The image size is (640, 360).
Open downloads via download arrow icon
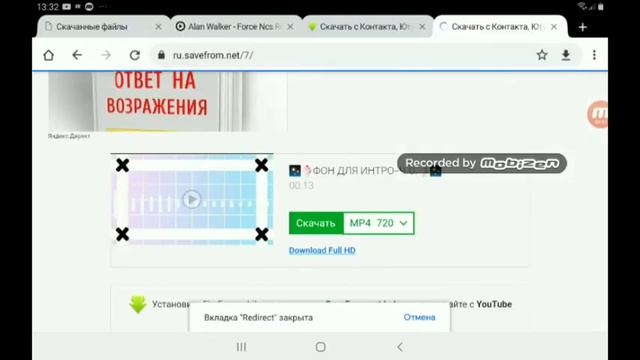click(566, 55)
